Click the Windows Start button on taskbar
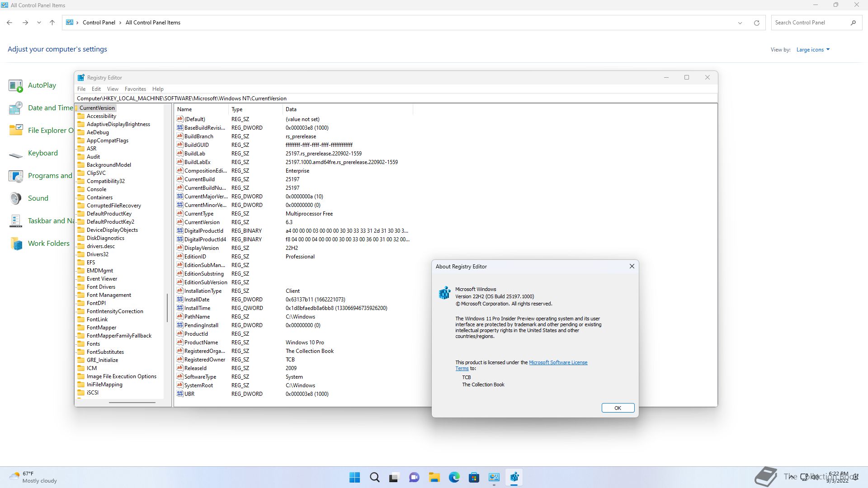The image size is (868, 488). tap(355, 477)
